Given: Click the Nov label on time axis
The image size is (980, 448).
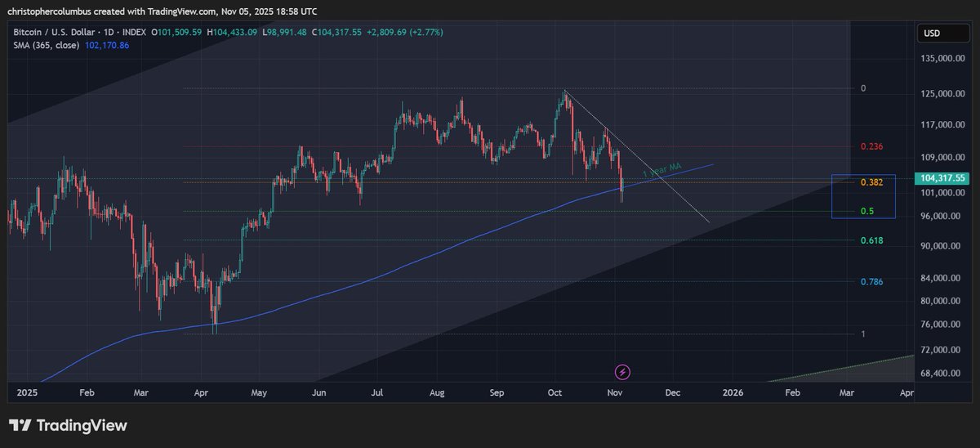Looking at the screenshot, I should (x=617, y=393).
